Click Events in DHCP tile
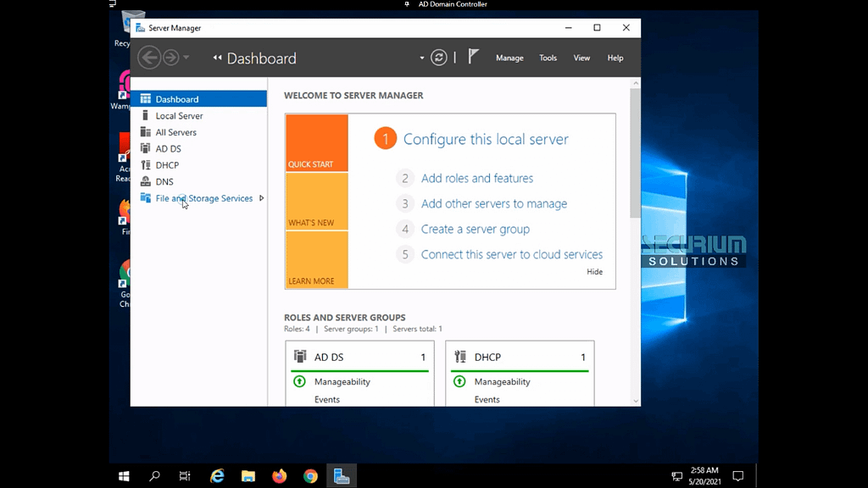The height and width of the screenshot is (488, 868). pyautogui.click(x=487, y=400)
